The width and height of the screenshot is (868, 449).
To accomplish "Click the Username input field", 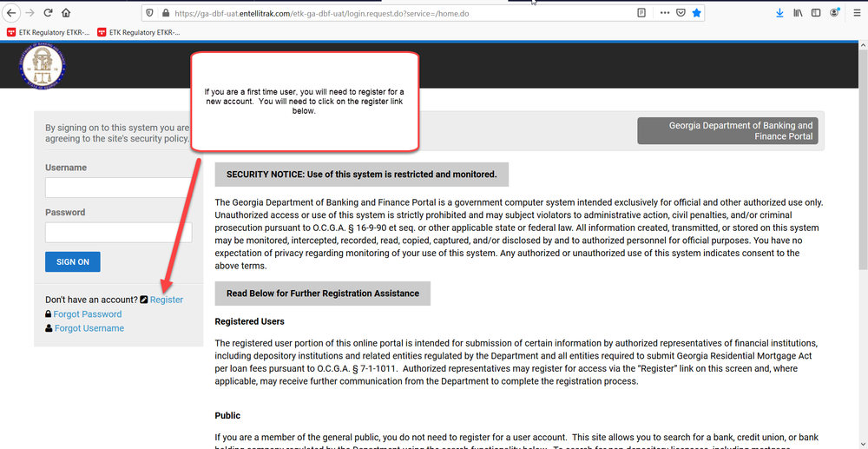I will tap(118, 188).
